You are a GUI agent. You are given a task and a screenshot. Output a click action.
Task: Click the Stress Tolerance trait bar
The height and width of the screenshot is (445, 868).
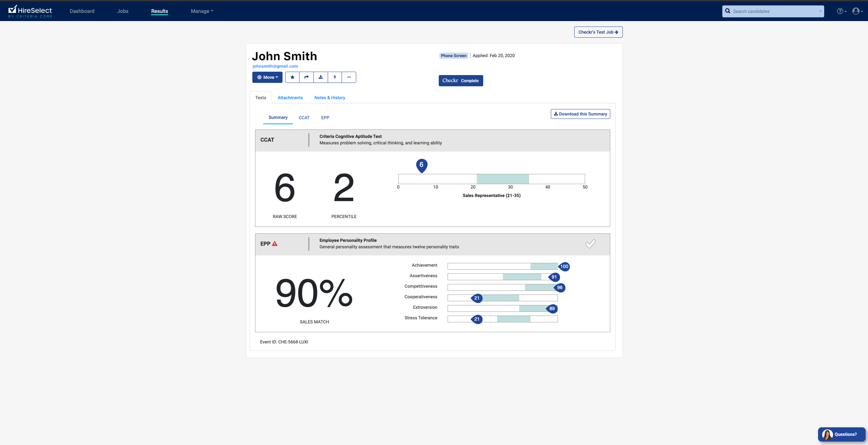click(503, 319)
